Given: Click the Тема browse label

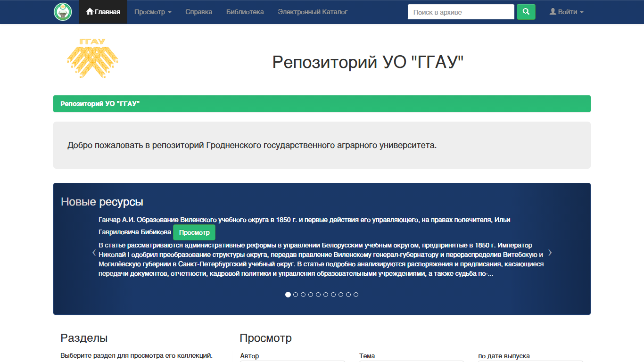Looking at the screenshot, I should 367,356.
